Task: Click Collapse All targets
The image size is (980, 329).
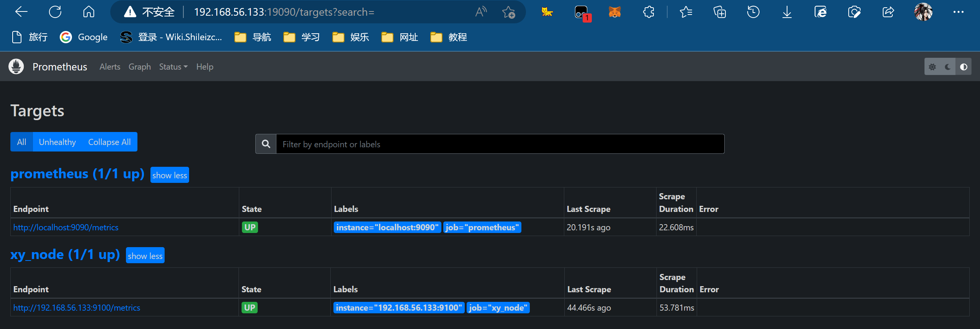Action: (109, 142)
